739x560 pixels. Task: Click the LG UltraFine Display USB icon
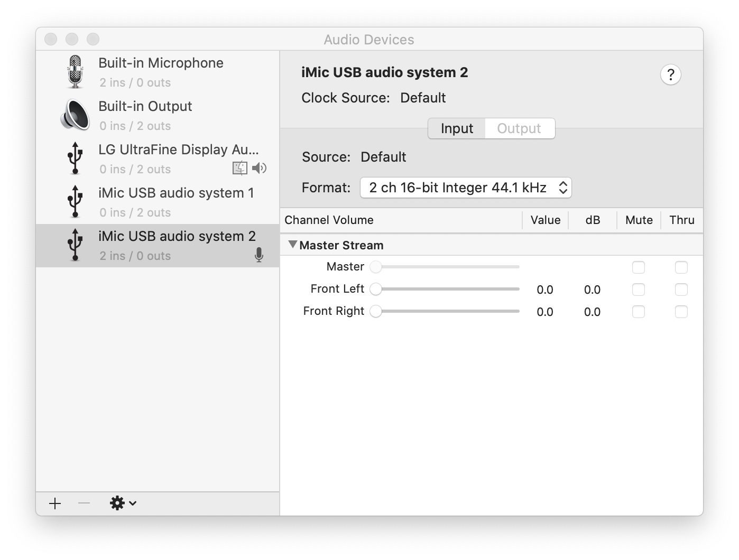(x=75, y=158)
